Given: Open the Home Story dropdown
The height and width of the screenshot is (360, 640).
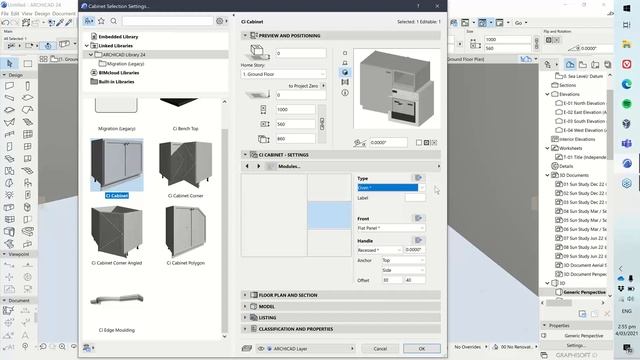Looking at the screenshot, I should point(283,74).
